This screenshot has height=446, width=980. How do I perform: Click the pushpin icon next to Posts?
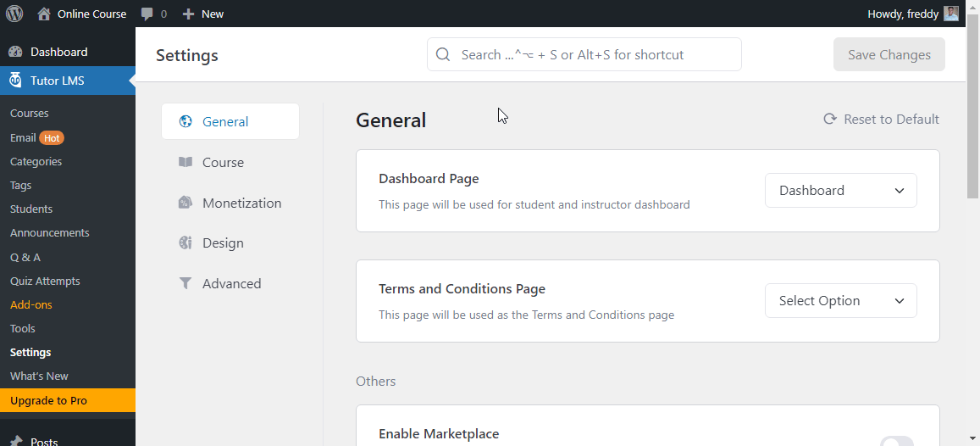(x=15, y=441)
